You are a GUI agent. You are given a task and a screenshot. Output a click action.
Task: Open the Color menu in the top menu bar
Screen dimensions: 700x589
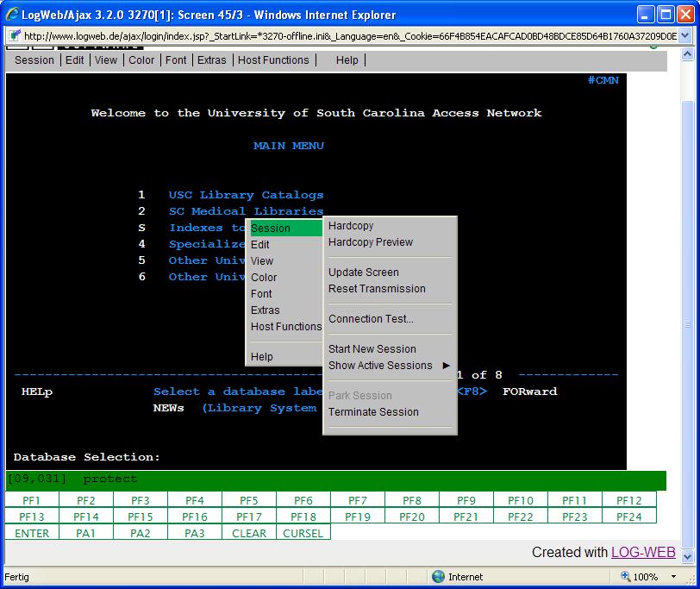pos(141,60)
